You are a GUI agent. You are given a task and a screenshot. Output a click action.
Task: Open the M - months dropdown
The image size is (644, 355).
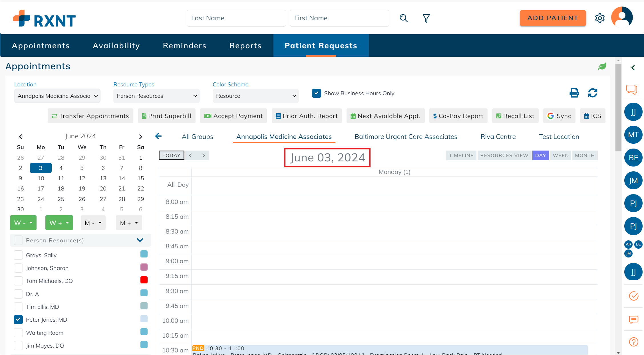(x=93, y=223)
